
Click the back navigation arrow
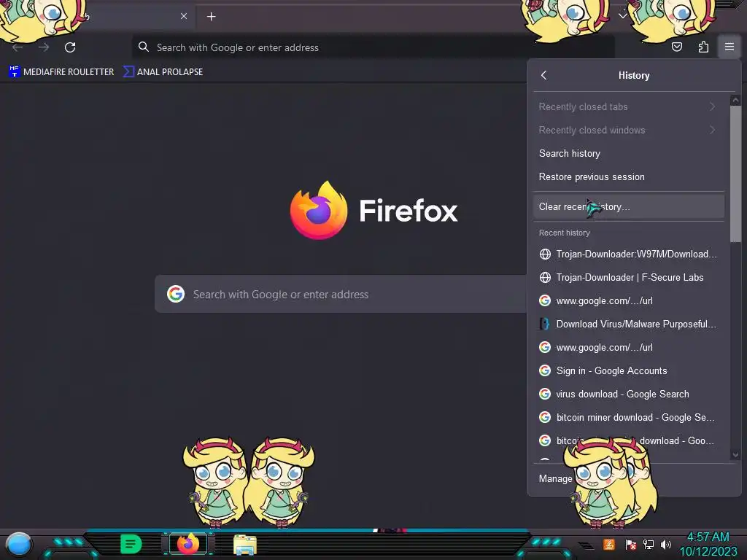pyautogui.click(x=18, y=47)
